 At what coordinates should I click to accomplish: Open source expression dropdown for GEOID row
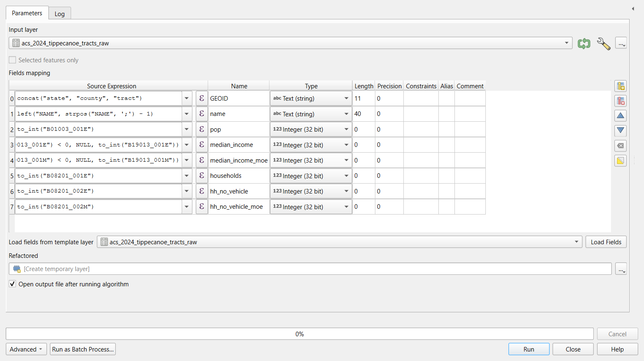187,98
